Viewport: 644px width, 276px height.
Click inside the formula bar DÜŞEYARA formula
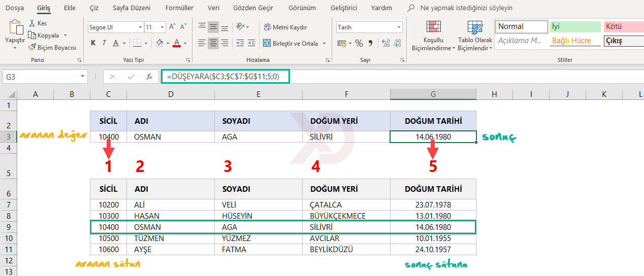[226, 77]
